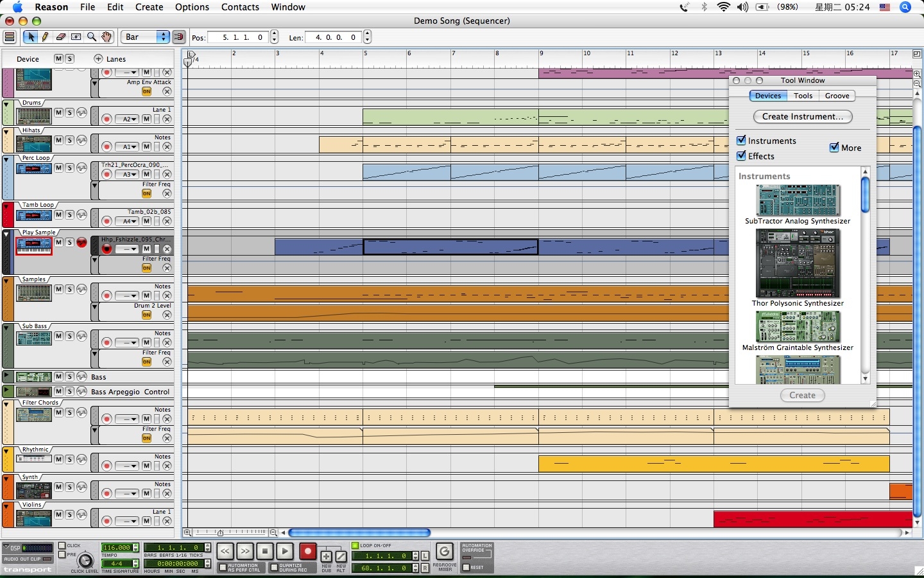Collapse the Hihats track
The width and height of the screenshot is (924, 578).
7,131
